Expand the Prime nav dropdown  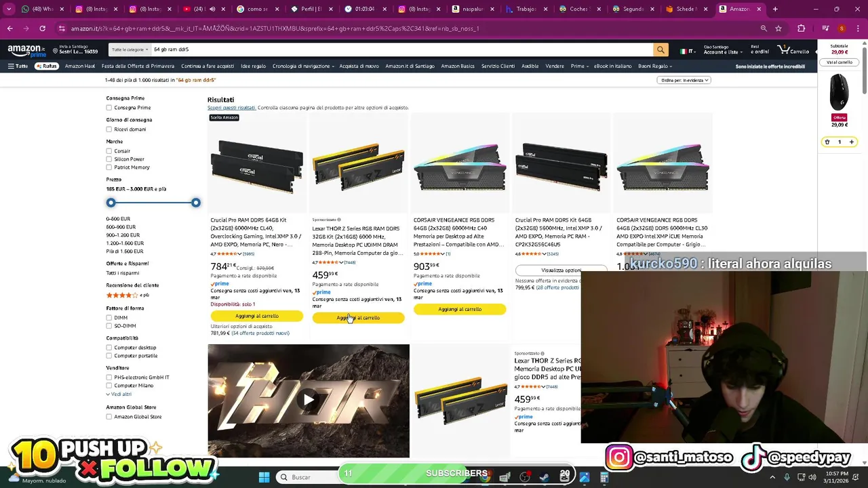coord(579,66)
